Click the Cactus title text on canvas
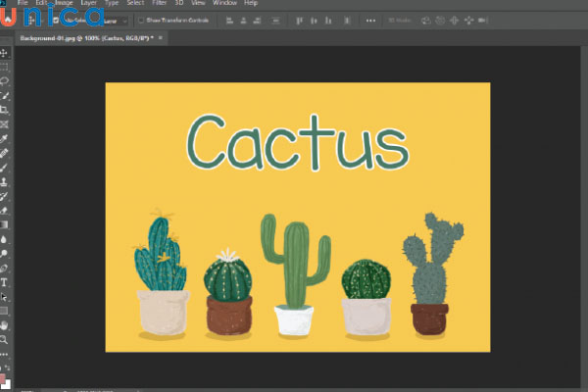 point(297,143)
